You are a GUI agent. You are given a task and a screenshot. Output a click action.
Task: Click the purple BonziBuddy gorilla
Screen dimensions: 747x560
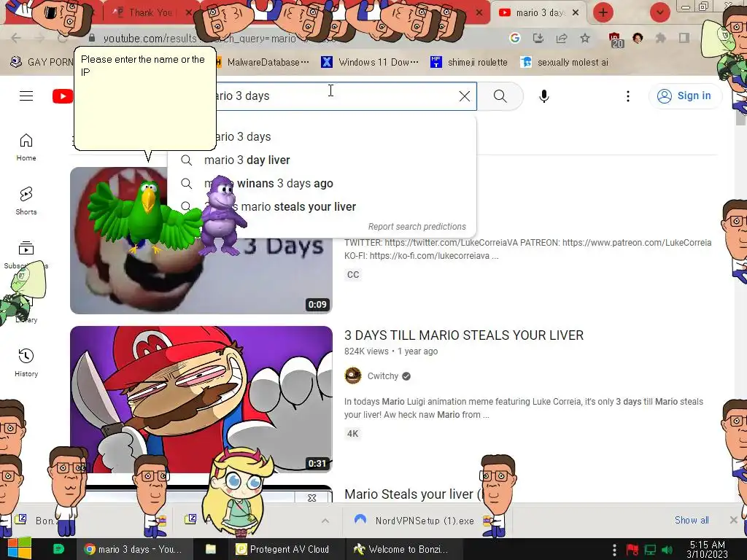[222, 217]
